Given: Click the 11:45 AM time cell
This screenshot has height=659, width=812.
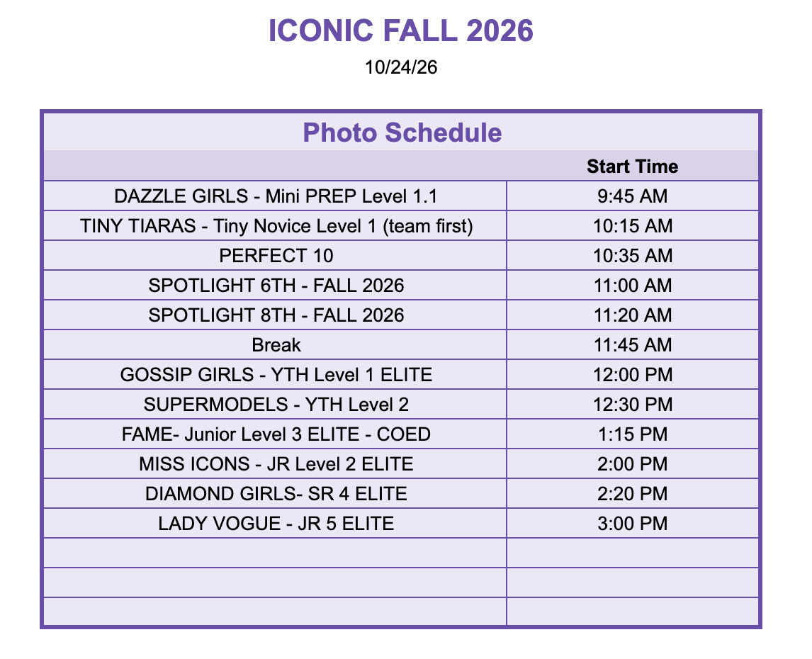Looking at the screenshot, I should click(632, 345).
